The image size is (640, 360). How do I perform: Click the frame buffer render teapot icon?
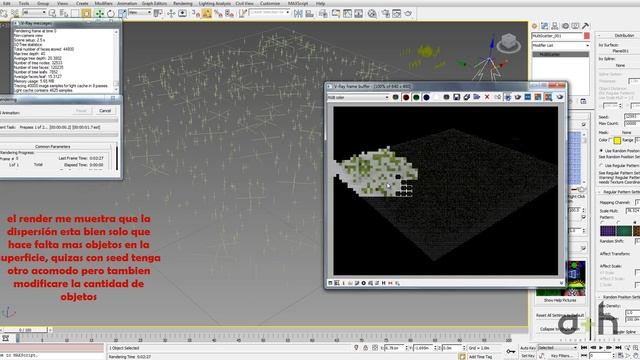click(x=559, y=97)
